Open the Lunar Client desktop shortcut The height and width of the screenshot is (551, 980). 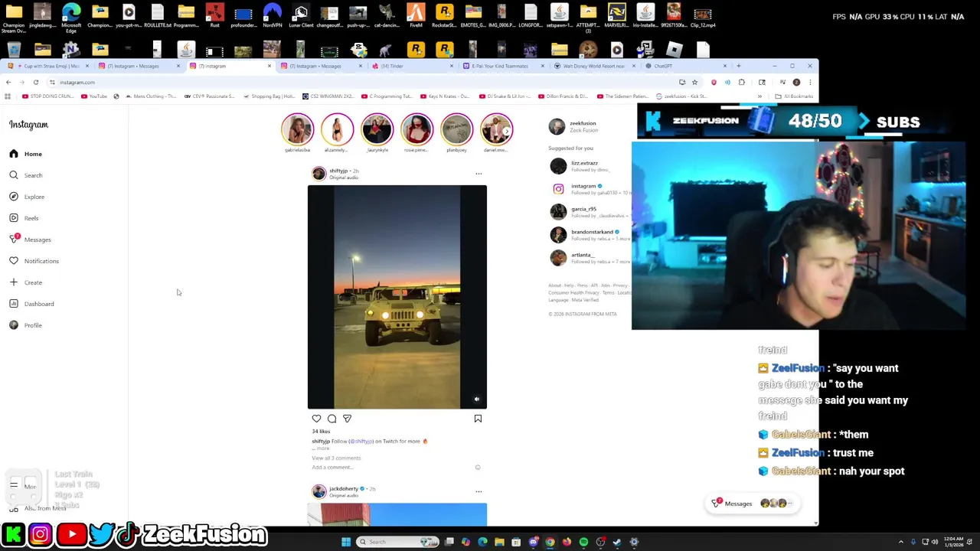tap(301, 15)
